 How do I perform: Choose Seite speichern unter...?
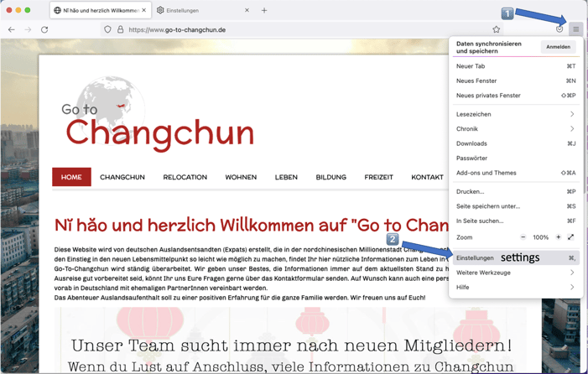pyautogui.click(x=516, y=205)
